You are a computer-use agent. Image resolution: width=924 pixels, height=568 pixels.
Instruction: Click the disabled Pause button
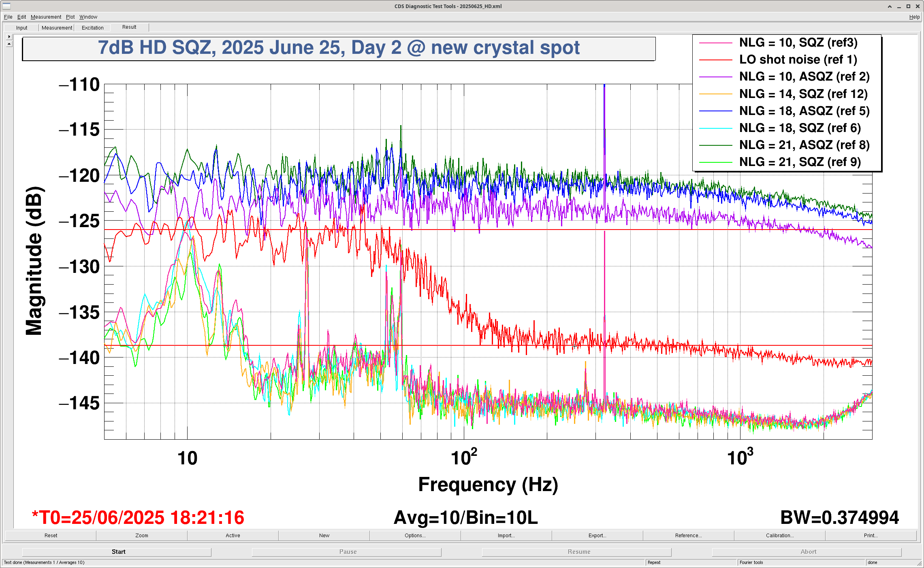[x=347, y=552]
